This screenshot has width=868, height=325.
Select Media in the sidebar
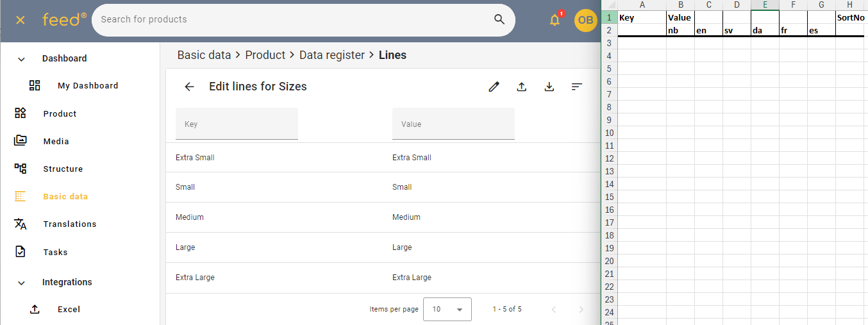coord(56,141)
